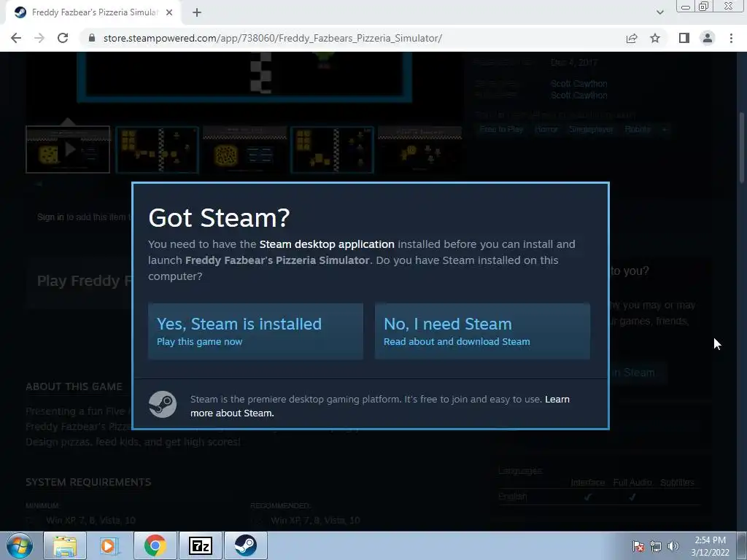747x560 pixels.
Task: Open 'Learn more about Steam' link
Action: (x=379, y=406)
